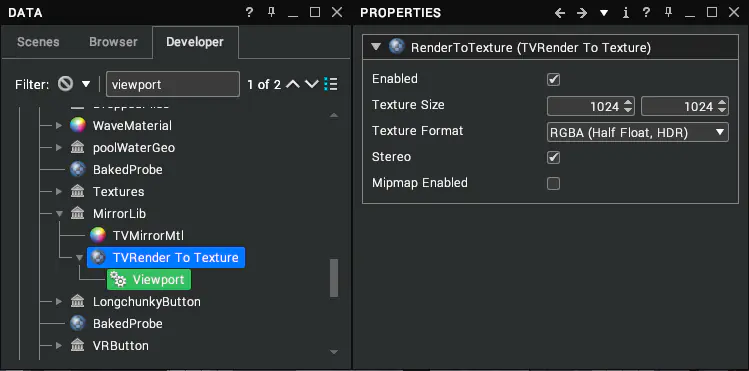The height and width of the screenshot is (371, 749).
Task: Click the BakedProbe icon above Textures
Action: click(x=77, y=170)
